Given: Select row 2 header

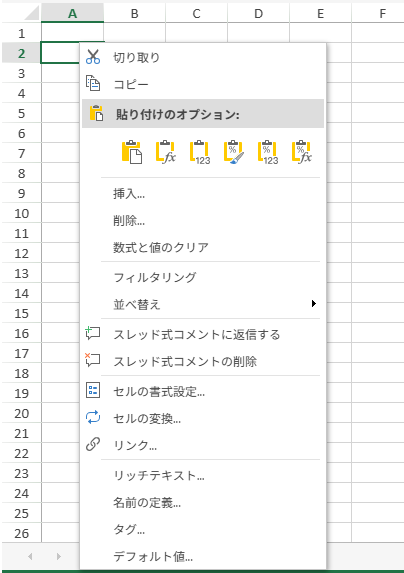Looking at the screenshot, I should click(22, 53).
